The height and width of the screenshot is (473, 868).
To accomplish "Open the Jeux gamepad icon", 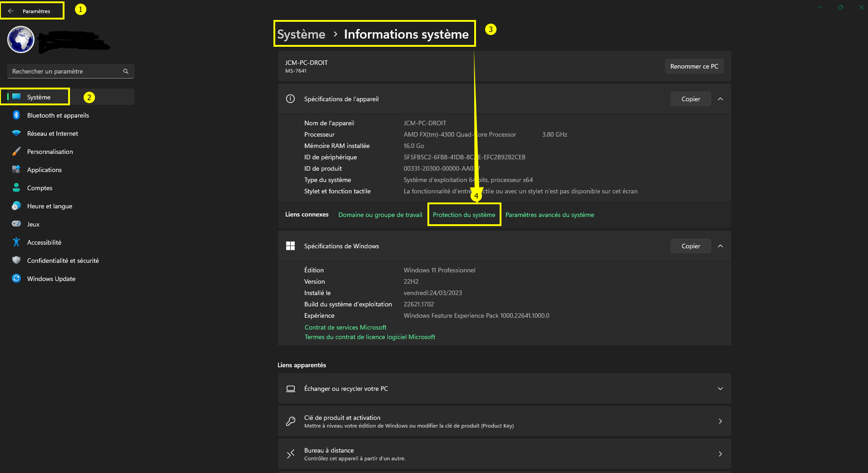I will pyautogui.click(x=16, y=224).
